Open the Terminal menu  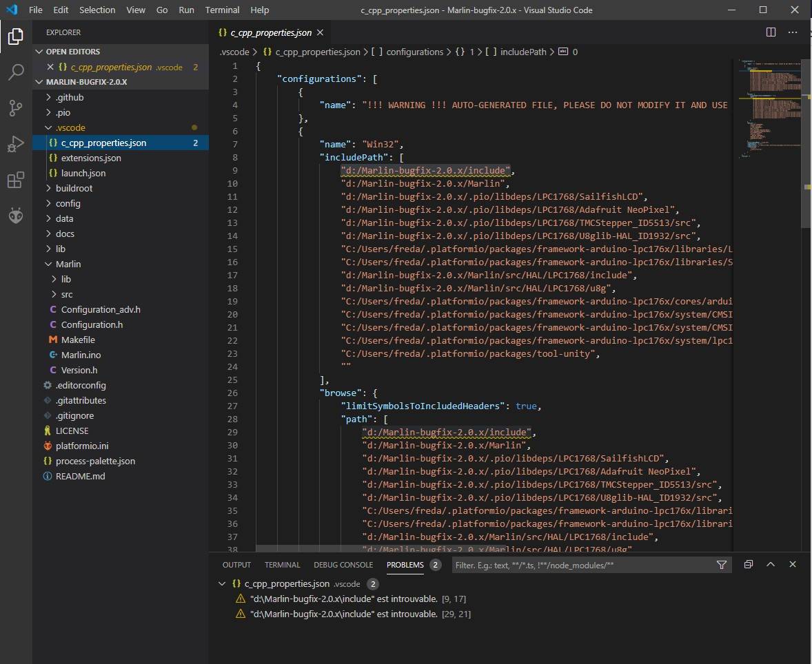pyautogui.click(x=222, y=10)
